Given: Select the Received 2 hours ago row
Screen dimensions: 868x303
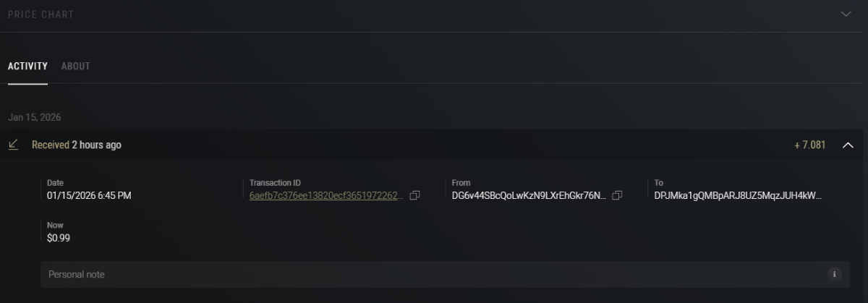Looking at the screenshot, I should (x=77, y=145).
